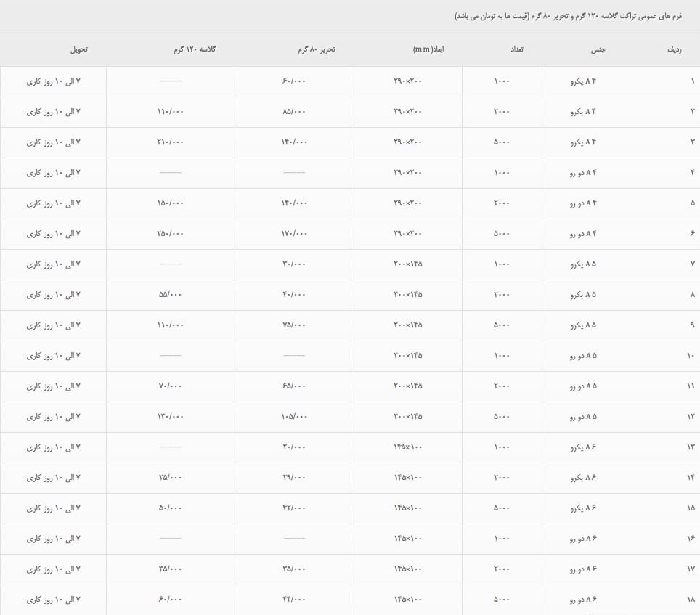Select glossy price '۲۱۰/۰۰۰' in row 3
Viewport: 700px width, 615px height.
coord(170,142)
